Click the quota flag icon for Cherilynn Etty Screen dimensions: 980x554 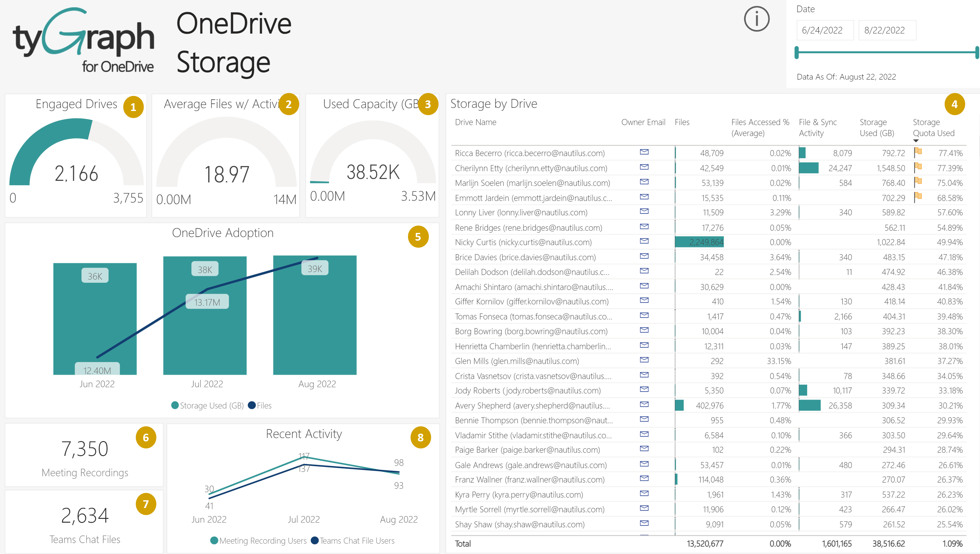point(918,167)
